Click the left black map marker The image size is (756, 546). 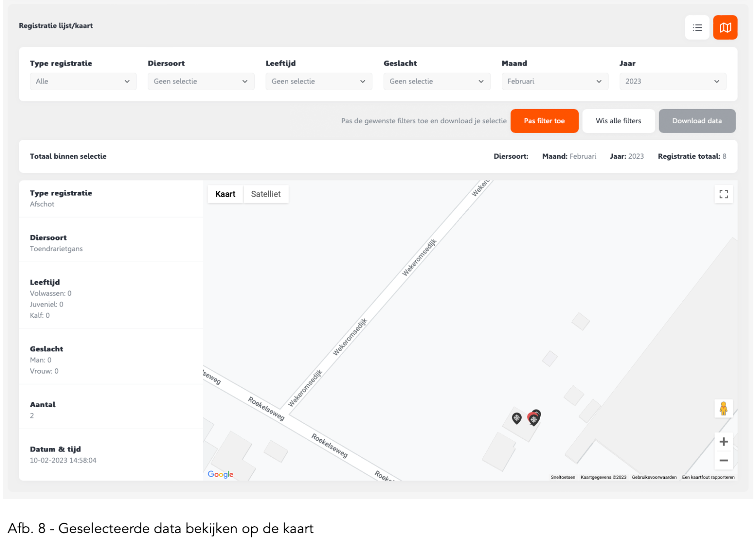click(x=517, y=418)
